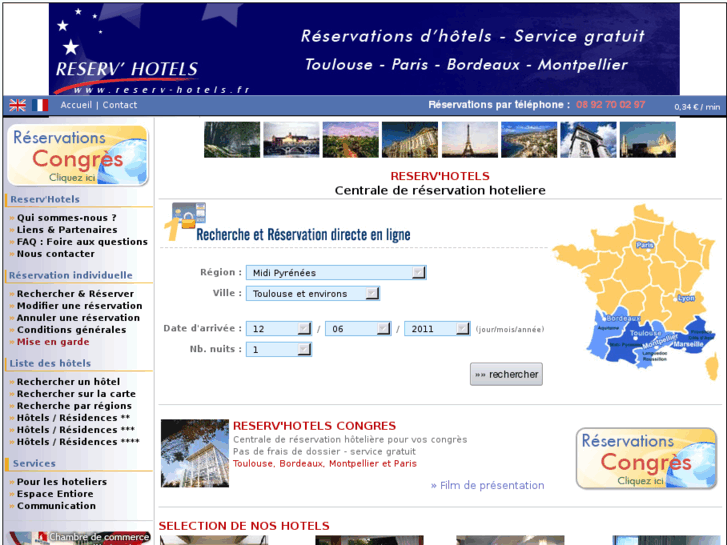Open Contact in top navigation
This screenshot has width=727, height=545.
pyautogui.click(x=120, y=105)
